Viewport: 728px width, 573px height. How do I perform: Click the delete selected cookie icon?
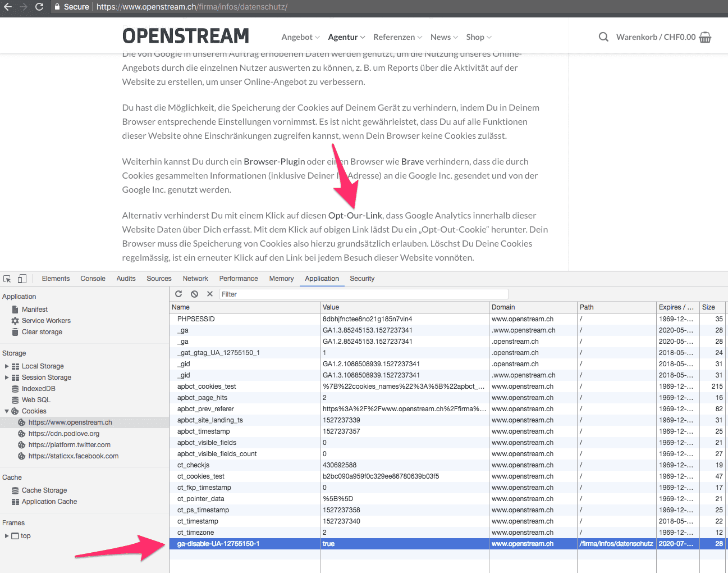(x=210, y=294)
